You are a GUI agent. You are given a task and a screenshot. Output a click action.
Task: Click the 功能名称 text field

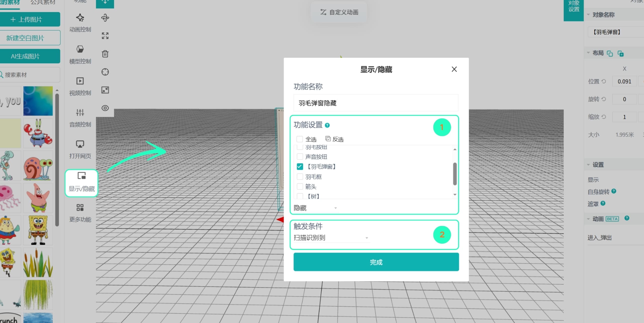coord(376,103)
